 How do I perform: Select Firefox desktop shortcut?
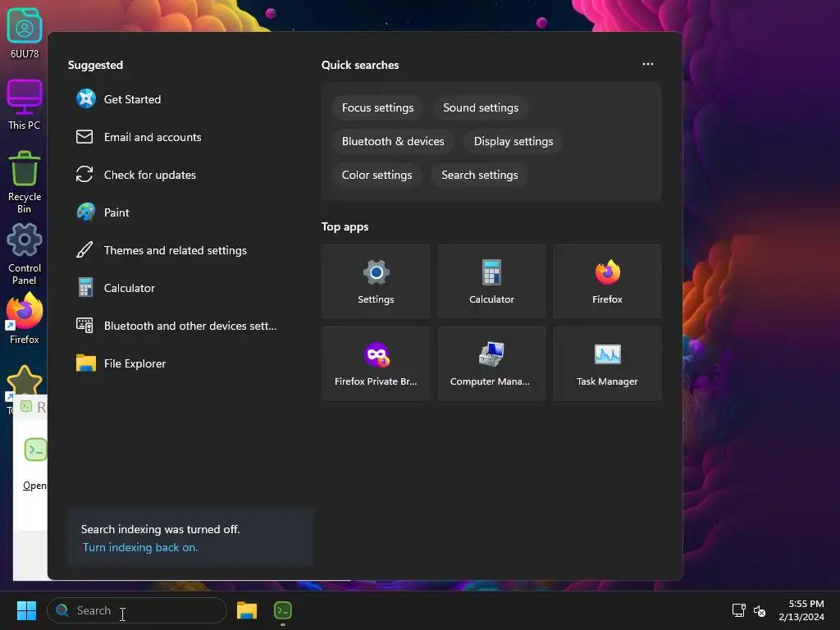tap(24, 319)
